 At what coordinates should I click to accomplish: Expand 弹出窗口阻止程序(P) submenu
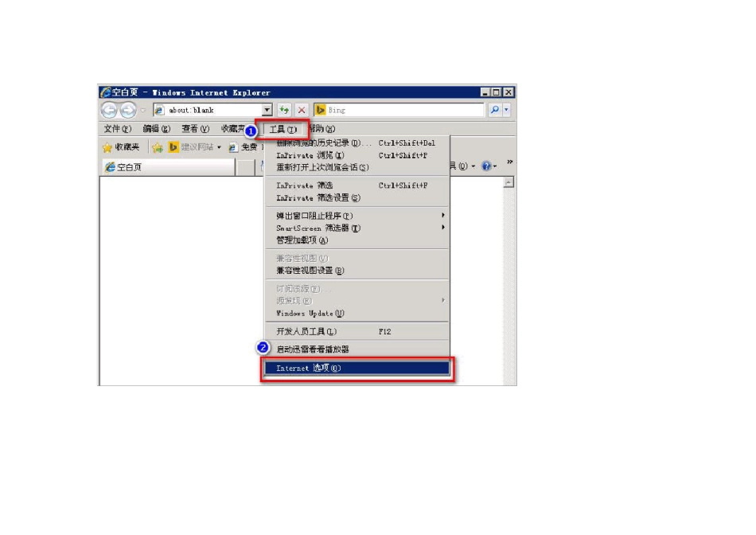(357, 216)
